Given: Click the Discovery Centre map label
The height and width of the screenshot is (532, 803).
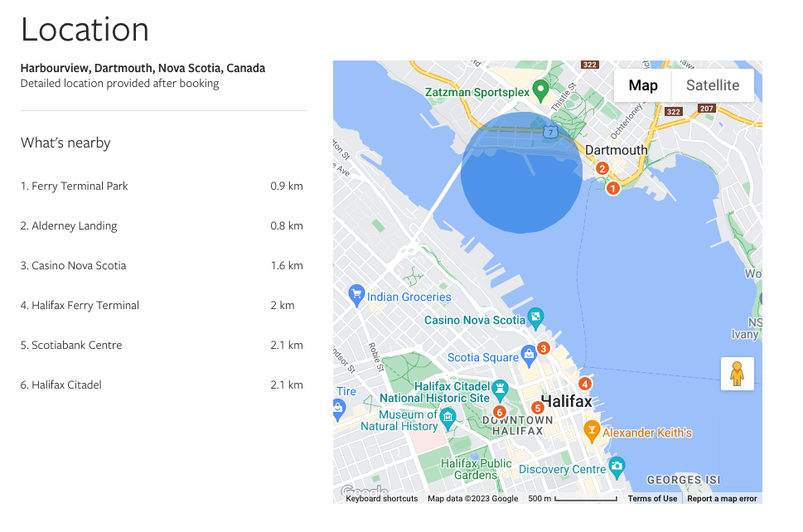Looking at the screenshot, I should click(x=563, y=469).
